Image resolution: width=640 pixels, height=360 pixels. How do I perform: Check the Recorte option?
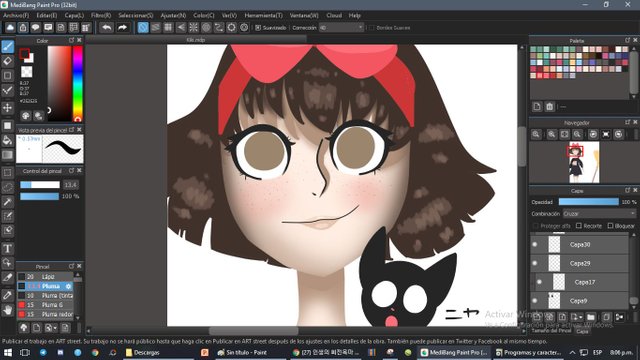pyautogui.click(x=578, y=226)
